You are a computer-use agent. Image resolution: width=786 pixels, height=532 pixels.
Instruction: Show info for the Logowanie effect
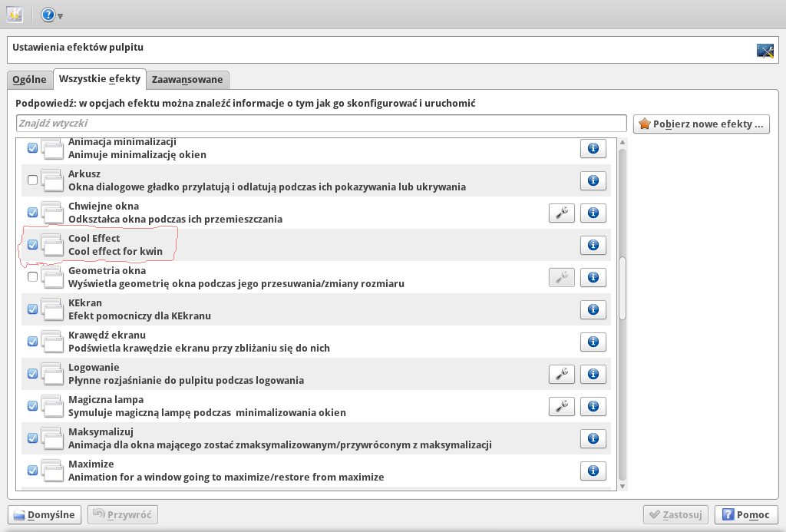tap(593, 374)
